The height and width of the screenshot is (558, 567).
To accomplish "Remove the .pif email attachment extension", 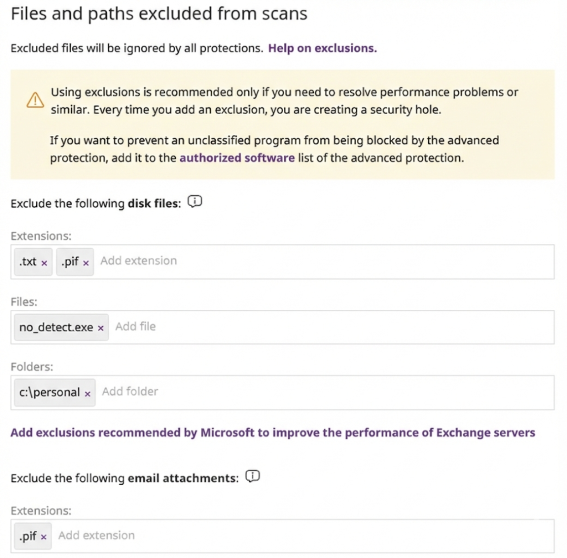I will (x=44, y=537).
